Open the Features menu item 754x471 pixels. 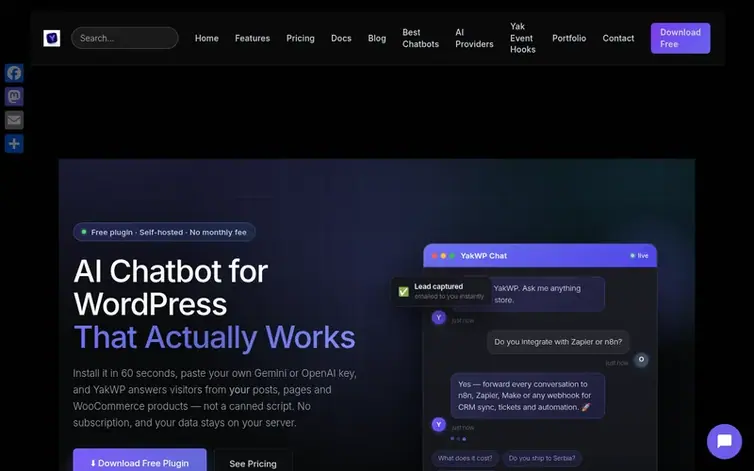pos(252,38)
